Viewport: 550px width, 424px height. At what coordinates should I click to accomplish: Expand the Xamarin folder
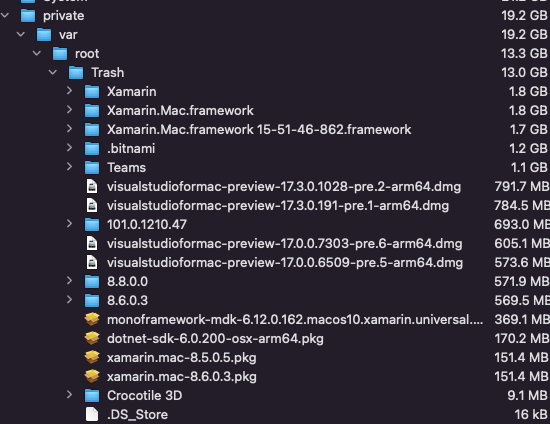(x=69, y=91)
